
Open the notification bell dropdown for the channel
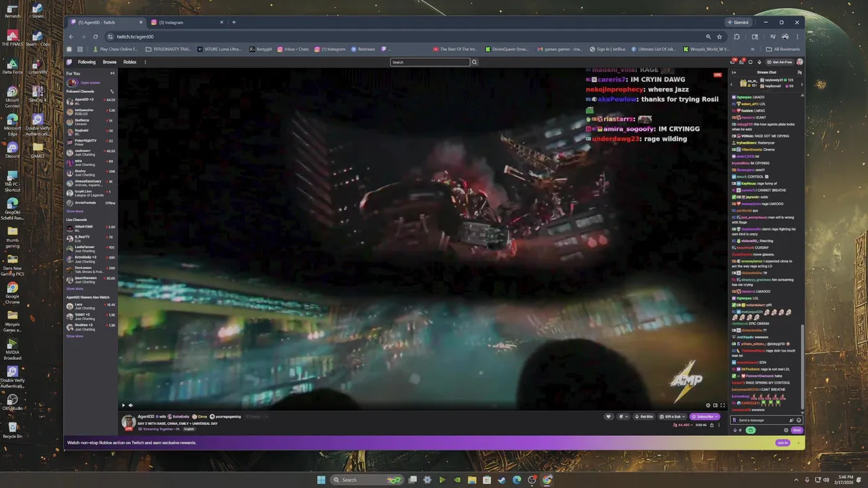[623, 417]
